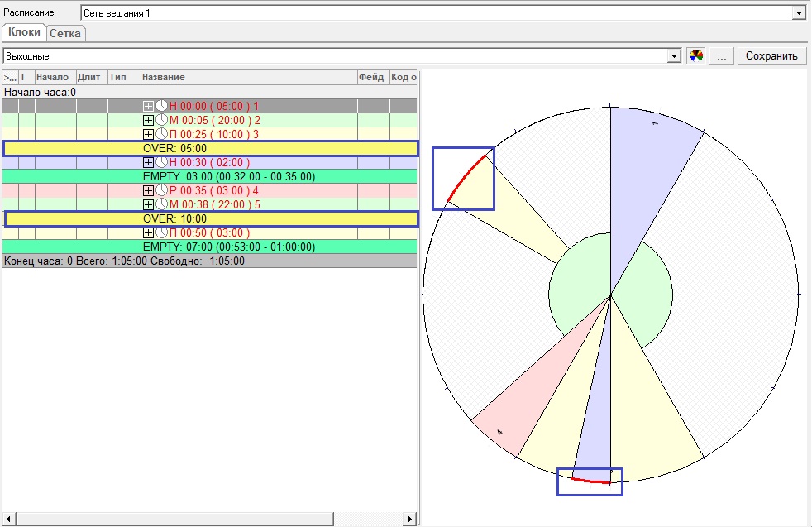Select the OVER: 05:00 row

point(210,148)
